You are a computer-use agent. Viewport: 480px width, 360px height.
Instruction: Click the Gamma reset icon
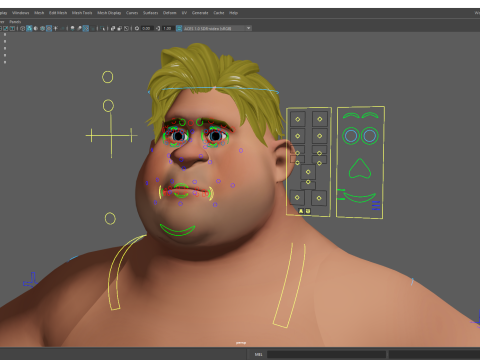click(158, 28)
